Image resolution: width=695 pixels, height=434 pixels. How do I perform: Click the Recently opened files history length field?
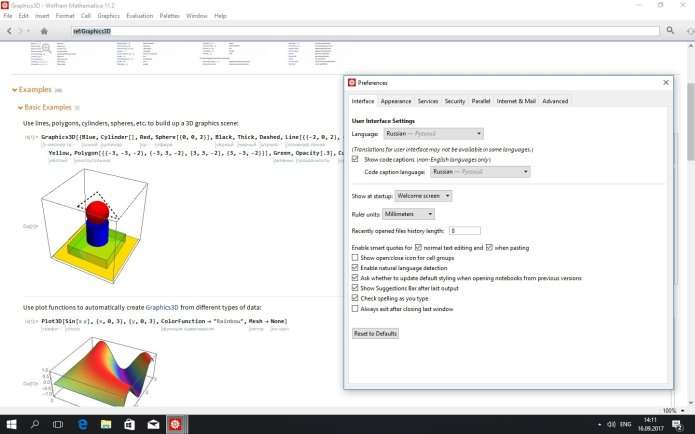point(465,231)
